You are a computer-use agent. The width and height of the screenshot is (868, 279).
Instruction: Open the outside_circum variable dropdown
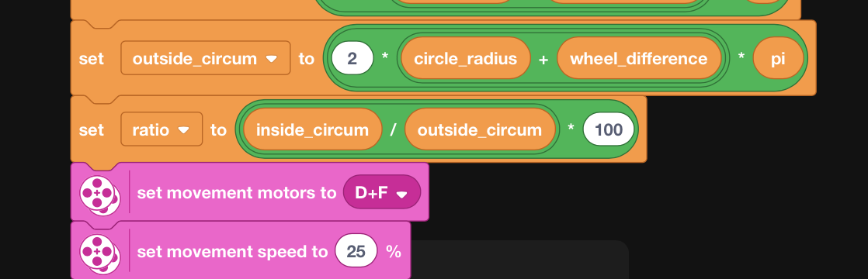click(206, 58)
